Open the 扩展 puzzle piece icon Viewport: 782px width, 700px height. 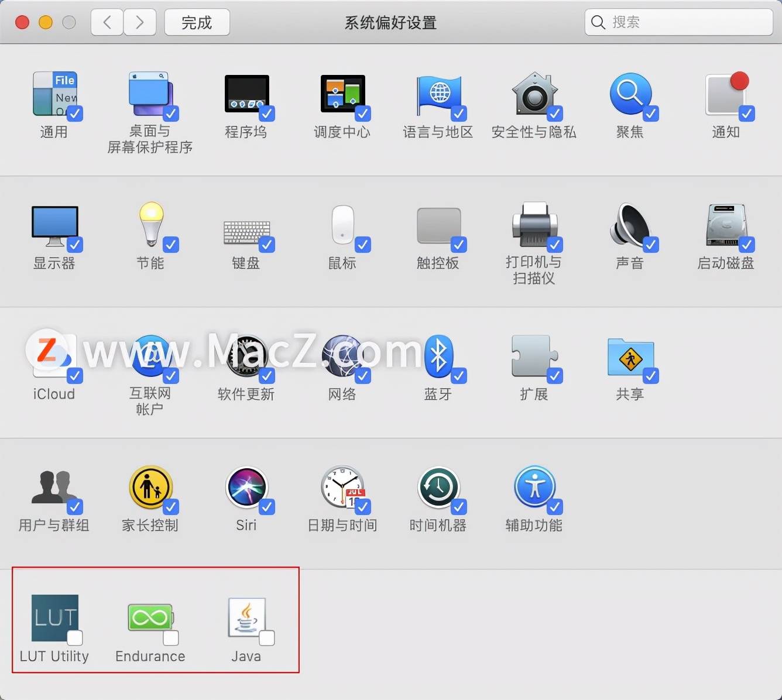click(534, 356)
